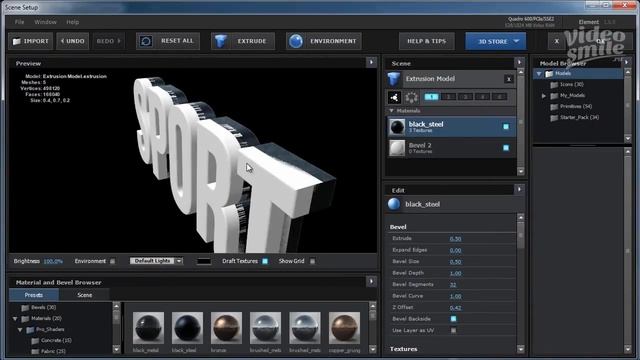
Task: Collapse the Materials section in Scene
Action: pos(391,111)
